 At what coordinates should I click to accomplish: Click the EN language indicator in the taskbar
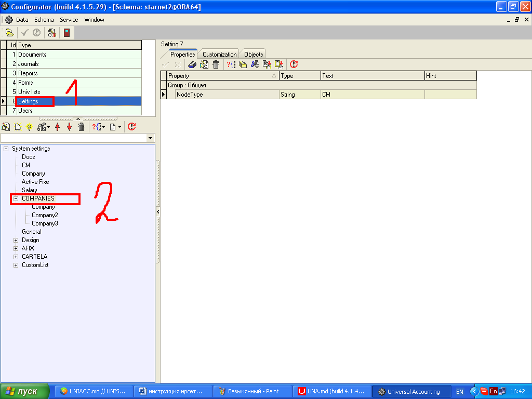[x=460, y=392]
